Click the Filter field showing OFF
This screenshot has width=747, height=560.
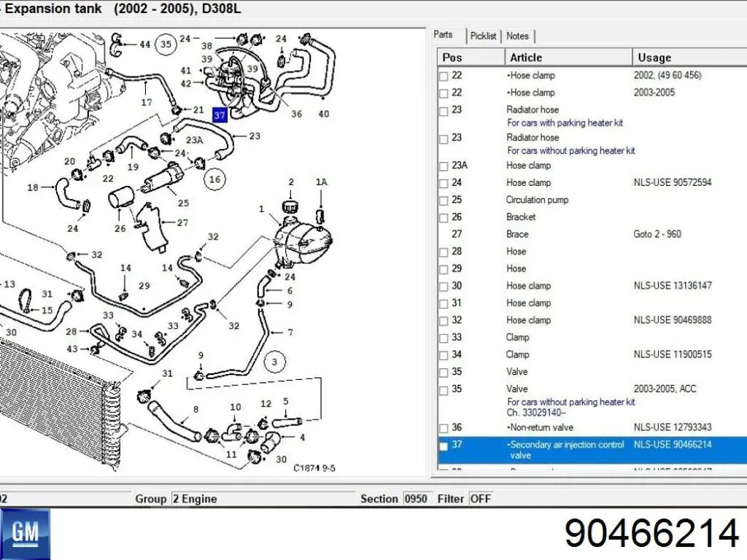click(x=480, y=499)
